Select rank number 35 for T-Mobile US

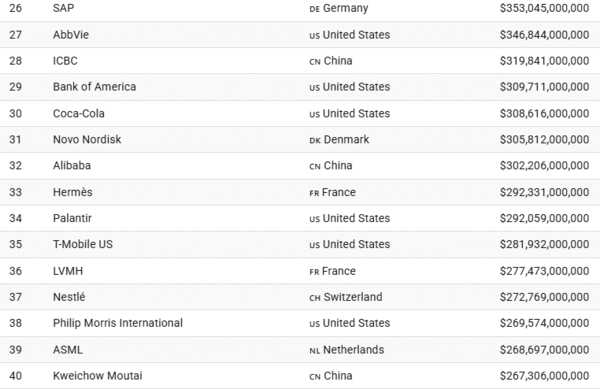[x=16, y=244]
